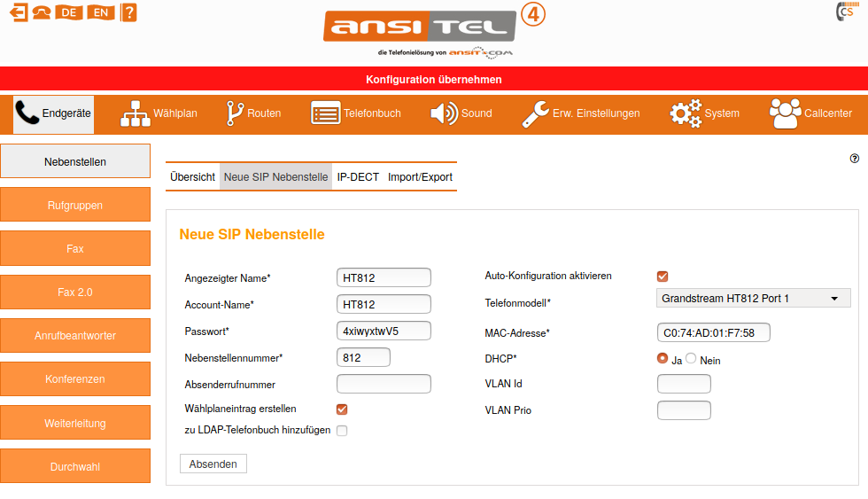Click the Erw. Einstellungen wrench icon
Image resolution: width=868 pixels, height=499 pixels.
click(x=535, y=114)
